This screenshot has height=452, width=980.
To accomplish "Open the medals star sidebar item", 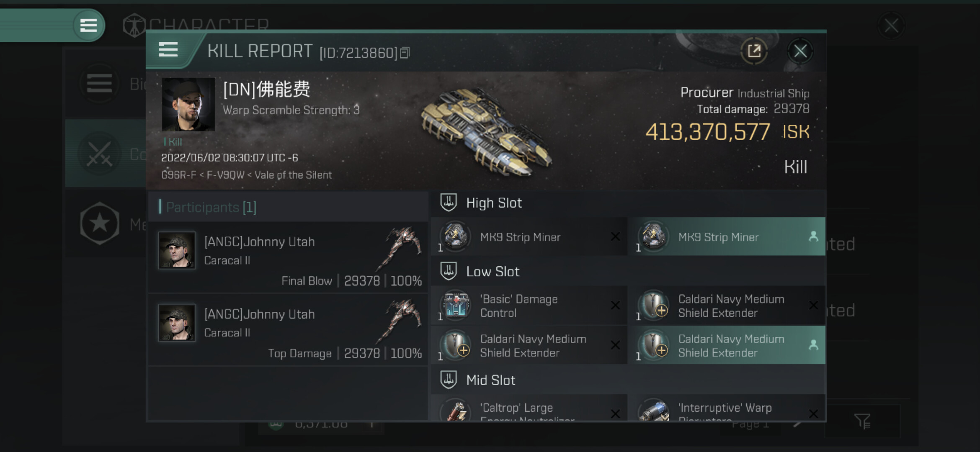I will (x=100, y=223).
